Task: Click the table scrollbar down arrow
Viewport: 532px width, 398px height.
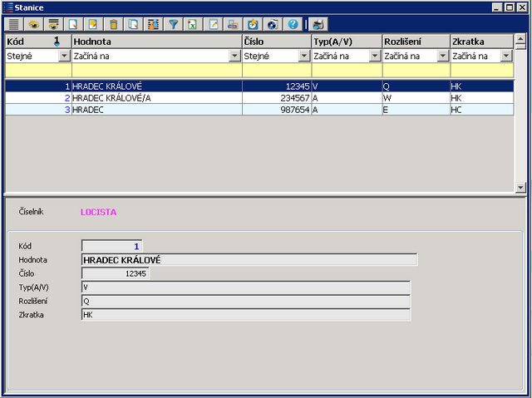Action: pos(520,188)
